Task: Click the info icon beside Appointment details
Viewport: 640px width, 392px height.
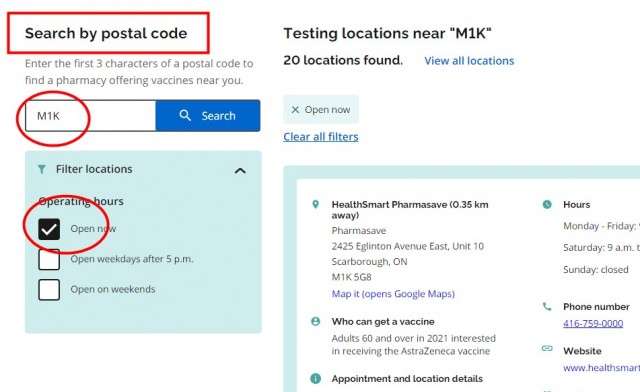Action: pyautogui.click(x=316, y=379)
